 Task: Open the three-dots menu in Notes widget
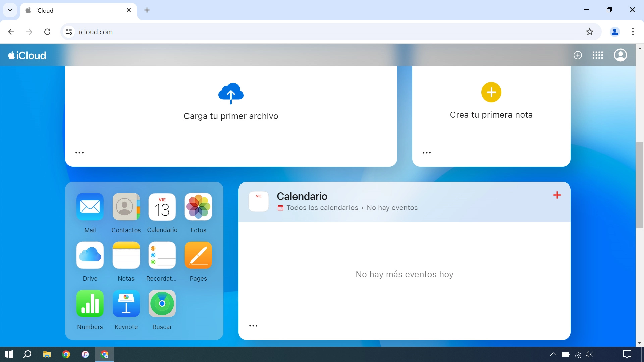coord(427,153)
